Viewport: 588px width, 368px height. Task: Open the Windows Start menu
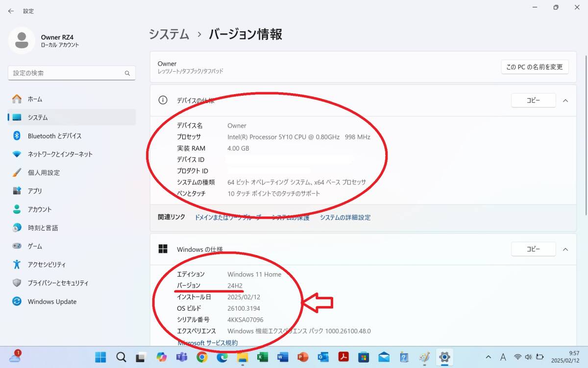pos(100,357)
